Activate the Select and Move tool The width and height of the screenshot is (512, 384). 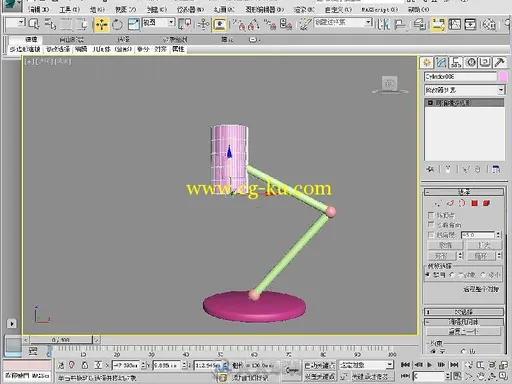pos(101,24)
